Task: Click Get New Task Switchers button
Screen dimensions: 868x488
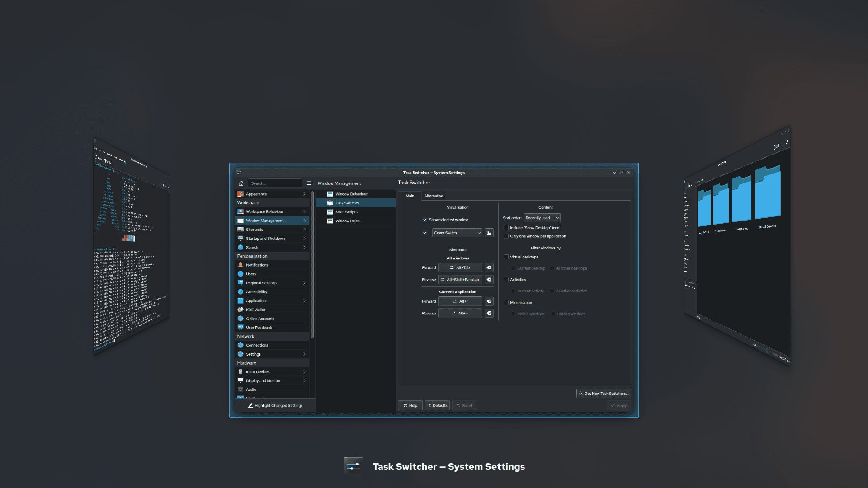Action: tap(604, 394)
